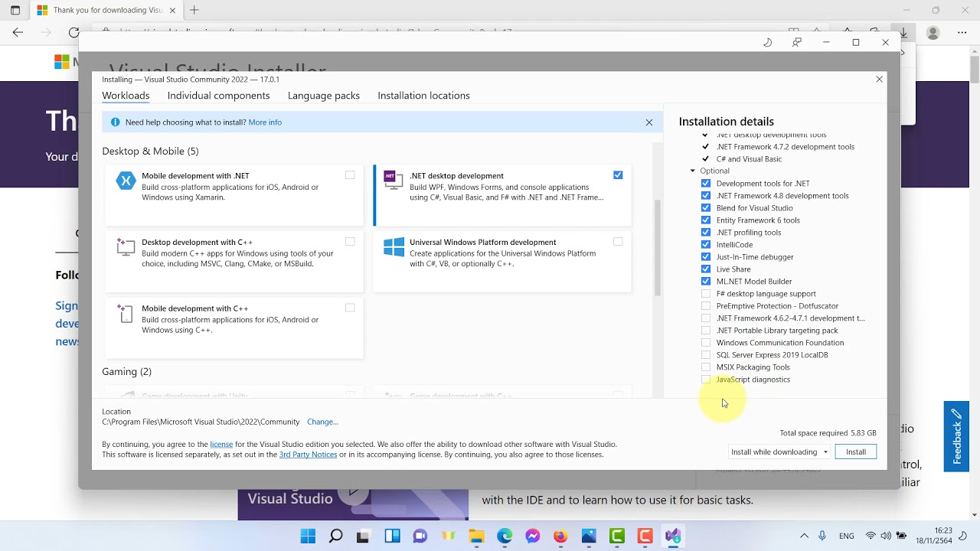Open the Installation locations tab
Image resolution: width=980 pixels, height=551 pixels.
click(x=423, y=96)
